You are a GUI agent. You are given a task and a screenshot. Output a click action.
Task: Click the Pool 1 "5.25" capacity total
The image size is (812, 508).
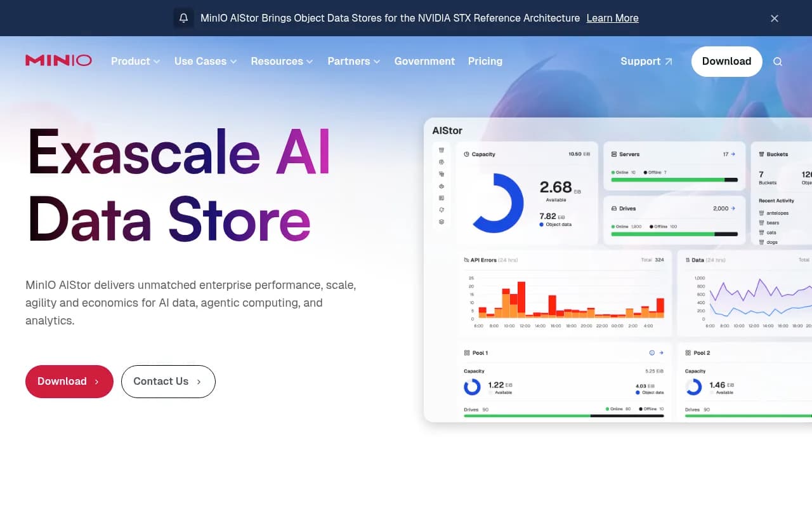(650, 371)
